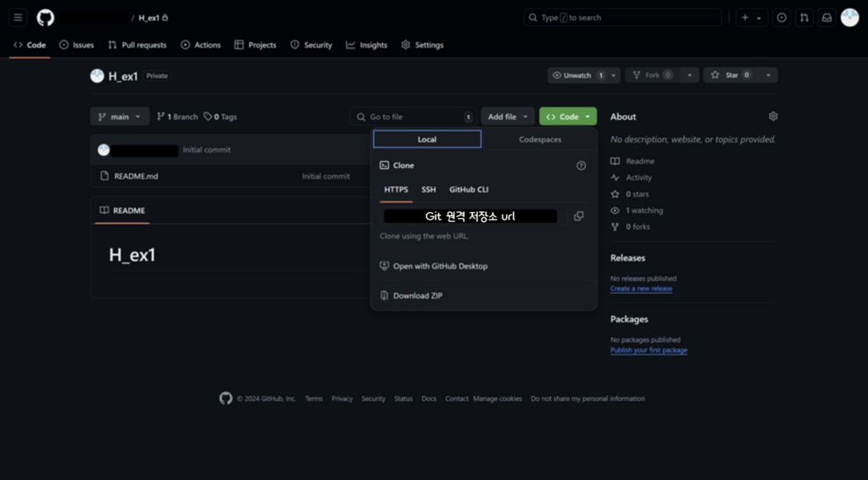Open the Projects tab
868x480 pixels.
click(x=255, y=45)
